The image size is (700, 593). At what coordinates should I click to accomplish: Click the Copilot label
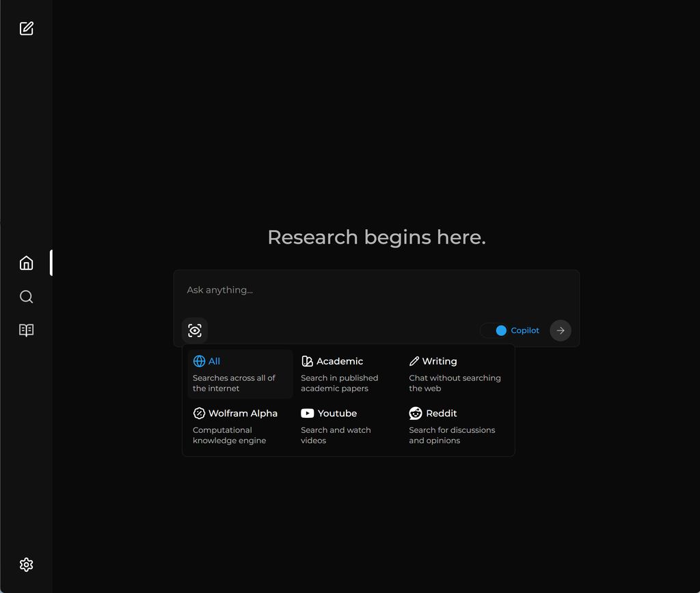[525, 330]
